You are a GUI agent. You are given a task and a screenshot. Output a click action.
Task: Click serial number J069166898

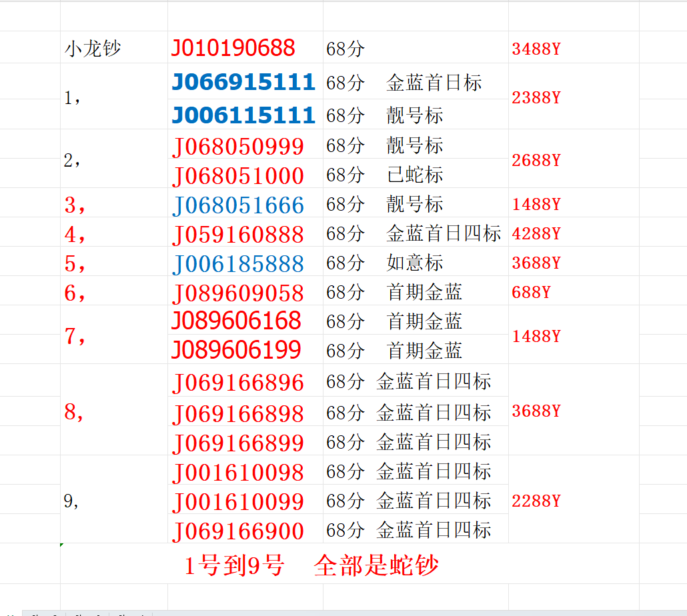[238, 414]
